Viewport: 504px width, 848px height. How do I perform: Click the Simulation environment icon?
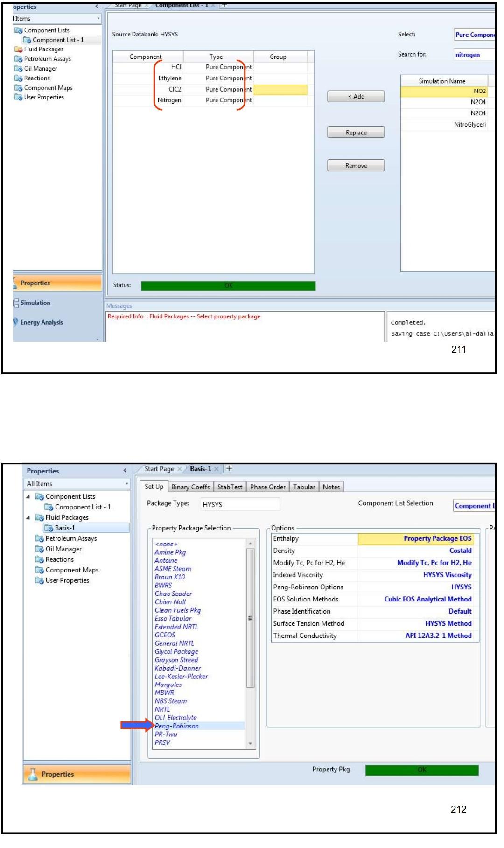[x=16, y=303]
